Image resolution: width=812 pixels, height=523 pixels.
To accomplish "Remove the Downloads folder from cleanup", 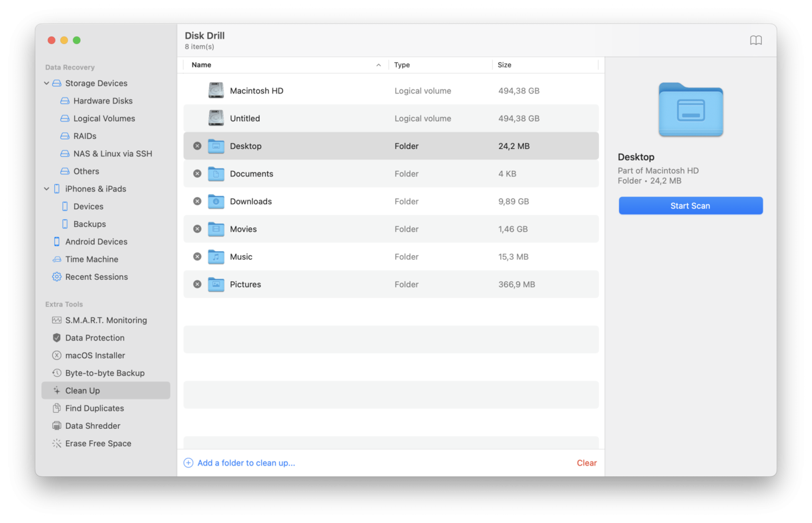I will tap(196, 201).
